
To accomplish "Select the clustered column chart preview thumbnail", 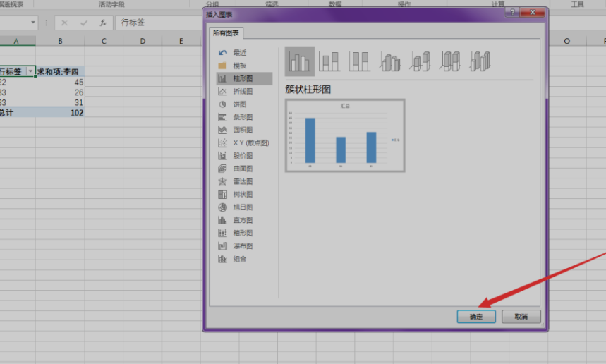I will pyautogui.click(x=345, y=135).
